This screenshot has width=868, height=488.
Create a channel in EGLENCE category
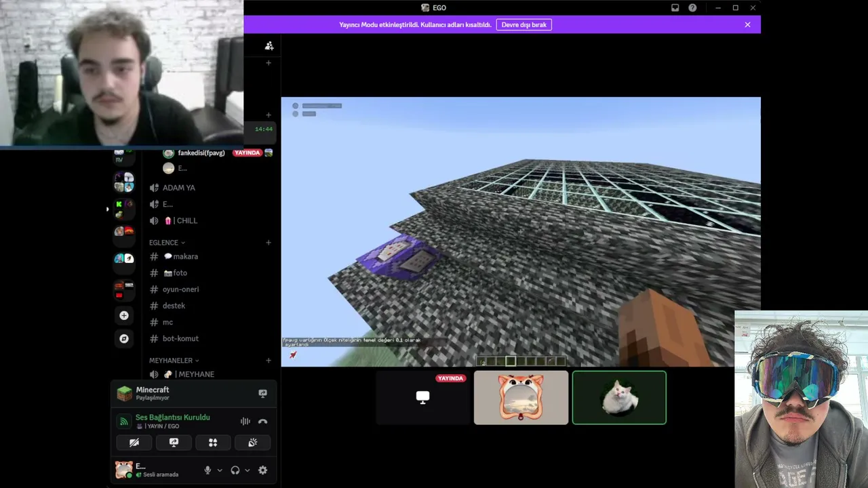(269, 243)
